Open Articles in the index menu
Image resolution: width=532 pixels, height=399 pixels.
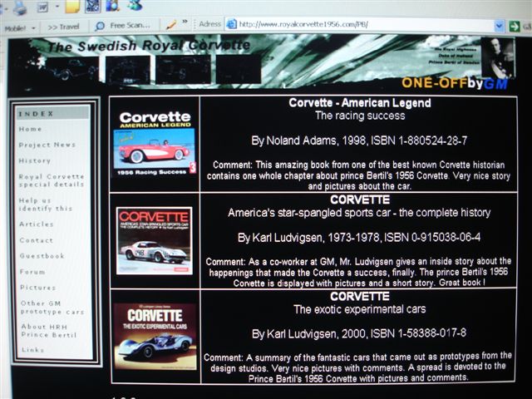pos(37,224)
